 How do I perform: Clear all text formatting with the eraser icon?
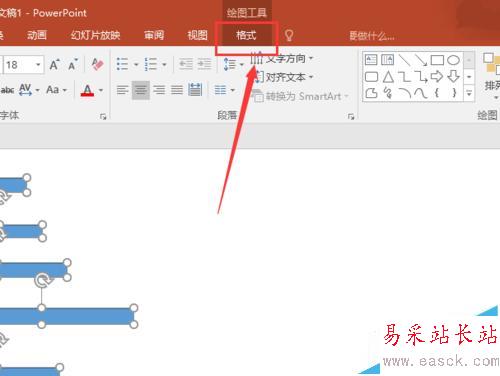[97, 64]
